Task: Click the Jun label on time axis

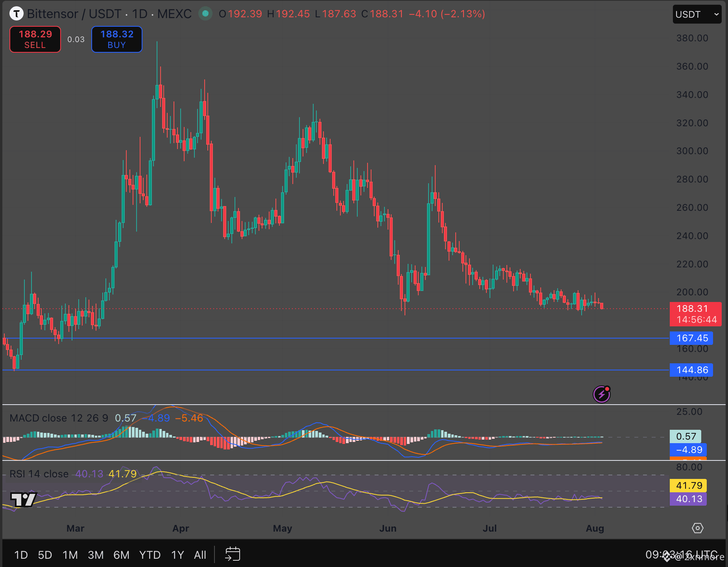Action: click(x=388, y=528)
